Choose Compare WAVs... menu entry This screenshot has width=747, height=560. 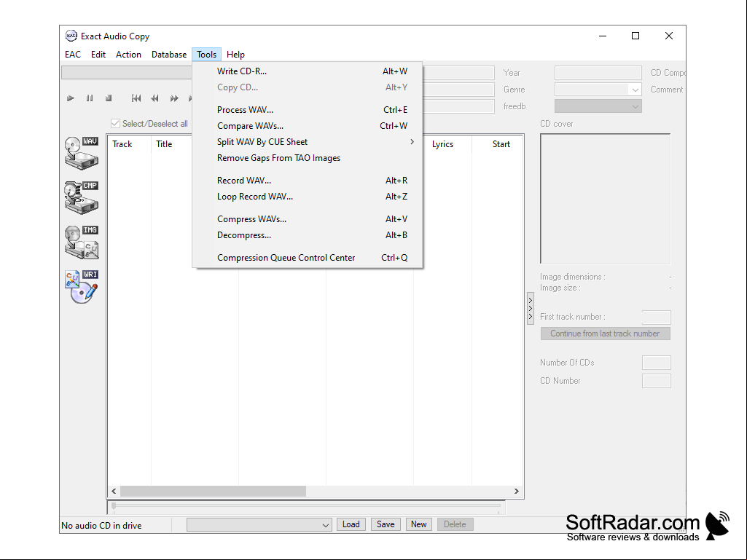click(x=308, y=126)
